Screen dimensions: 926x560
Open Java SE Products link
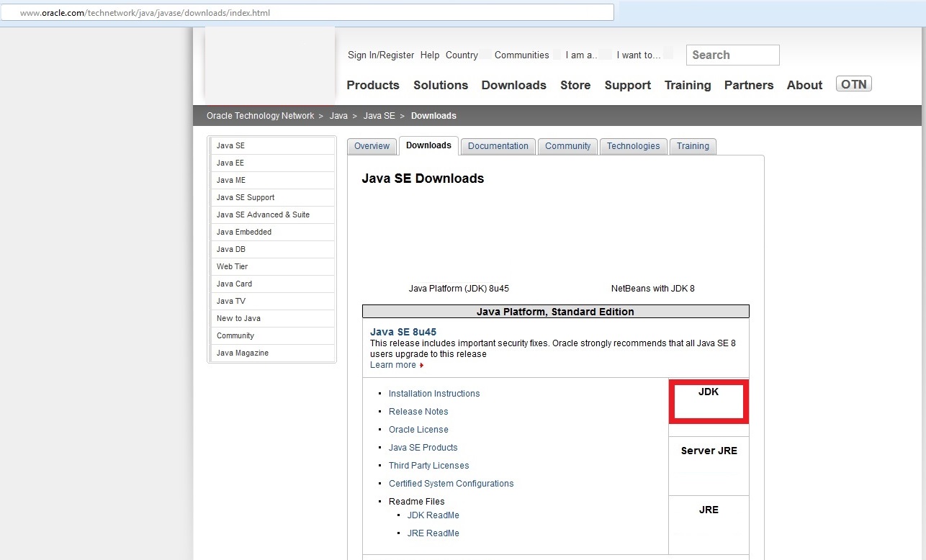[423, 448]
